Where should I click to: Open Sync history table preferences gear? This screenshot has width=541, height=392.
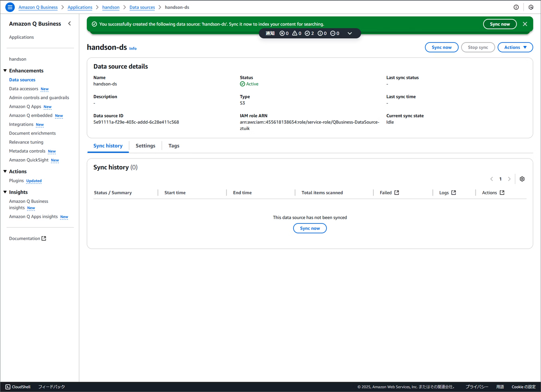pyautogui.click(x=522, y=179)
